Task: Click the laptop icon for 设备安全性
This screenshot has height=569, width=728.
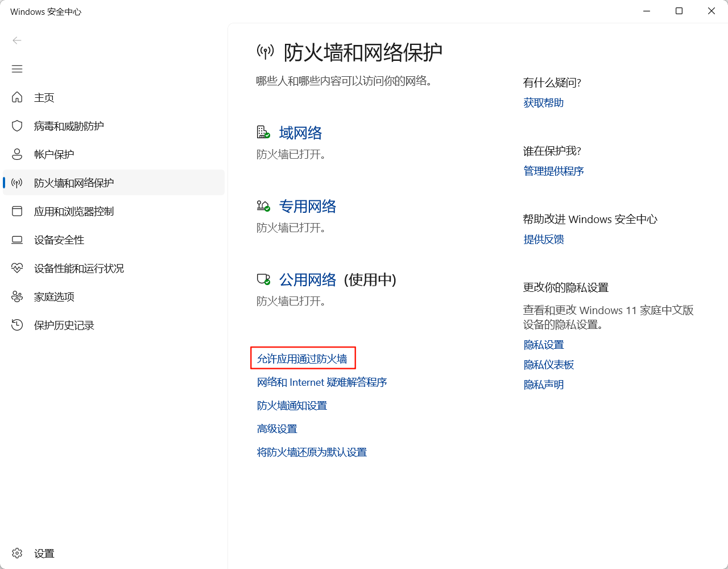Action: tap(17, 240)
